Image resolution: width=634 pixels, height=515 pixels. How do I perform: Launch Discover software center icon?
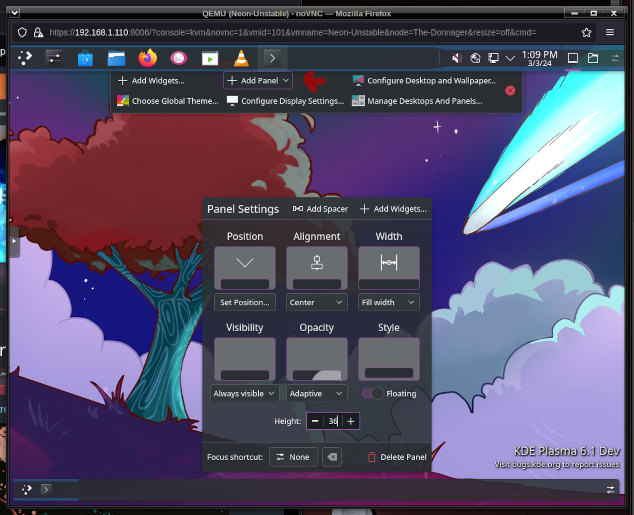[85, 58]
